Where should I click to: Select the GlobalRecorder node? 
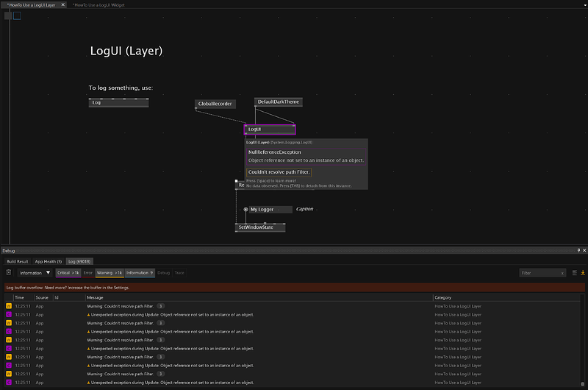(x=215, y=104)
